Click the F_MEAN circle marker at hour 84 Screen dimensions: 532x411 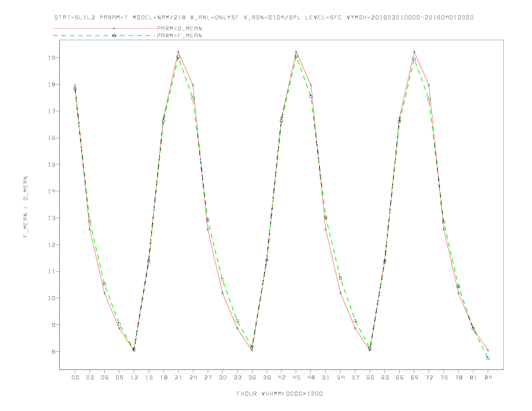pyautogui.click(x=488, y=358)
